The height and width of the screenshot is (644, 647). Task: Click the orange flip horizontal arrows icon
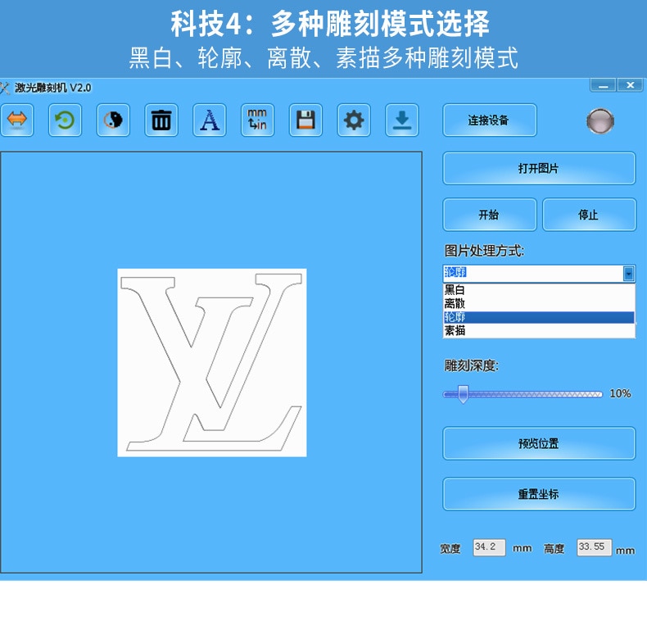point(17,120)
